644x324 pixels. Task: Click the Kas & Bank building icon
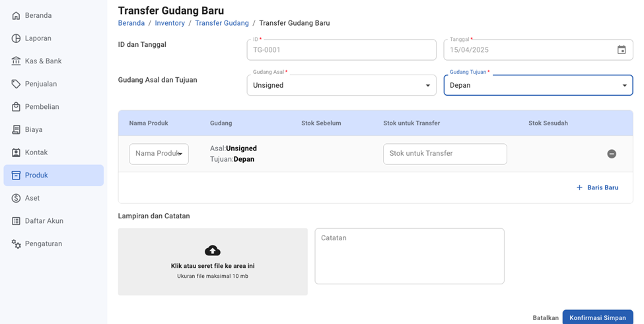(16, 61)
